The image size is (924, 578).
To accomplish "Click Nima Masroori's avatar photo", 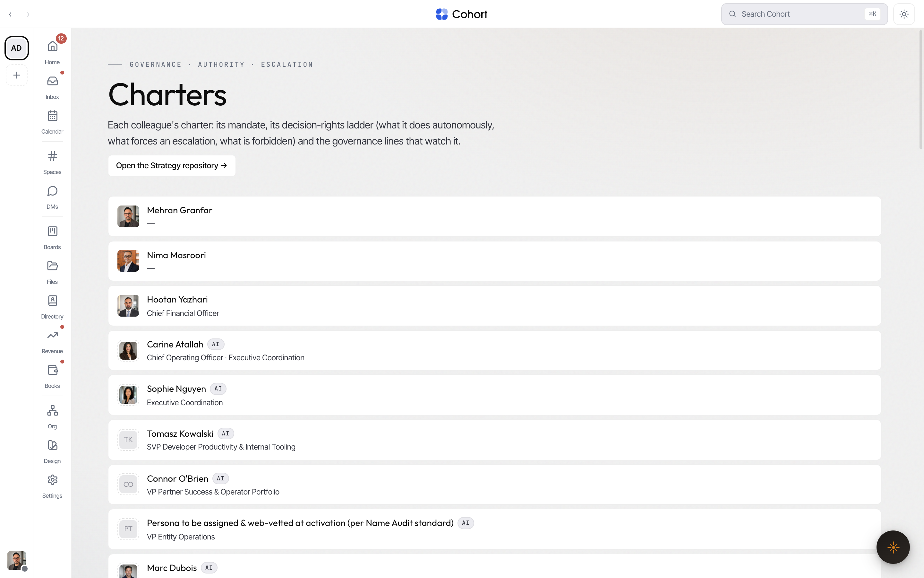I will tap(128, 261).
